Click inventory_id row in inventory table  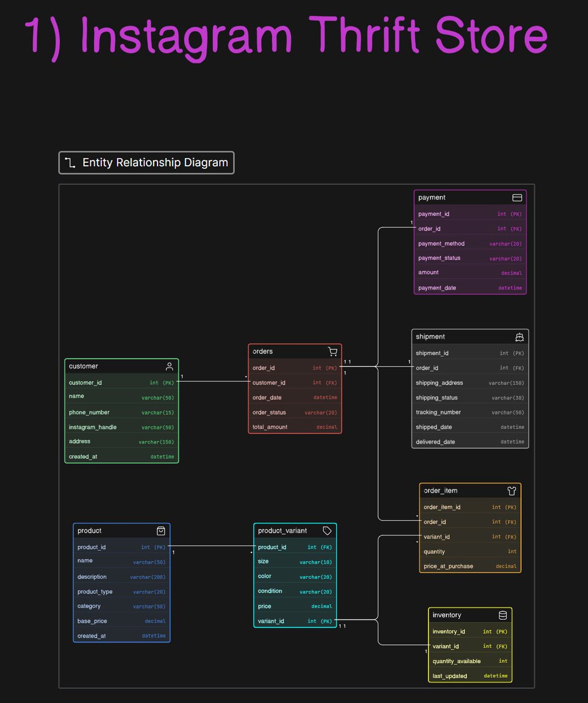[x=470, y=632]
